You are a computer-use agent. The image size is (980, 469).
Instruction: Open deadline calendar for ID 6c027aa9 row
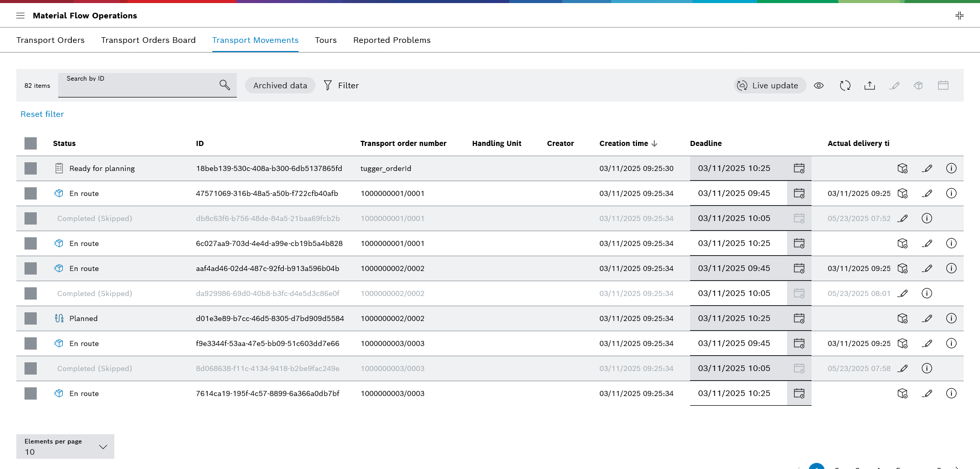point(799,243)
